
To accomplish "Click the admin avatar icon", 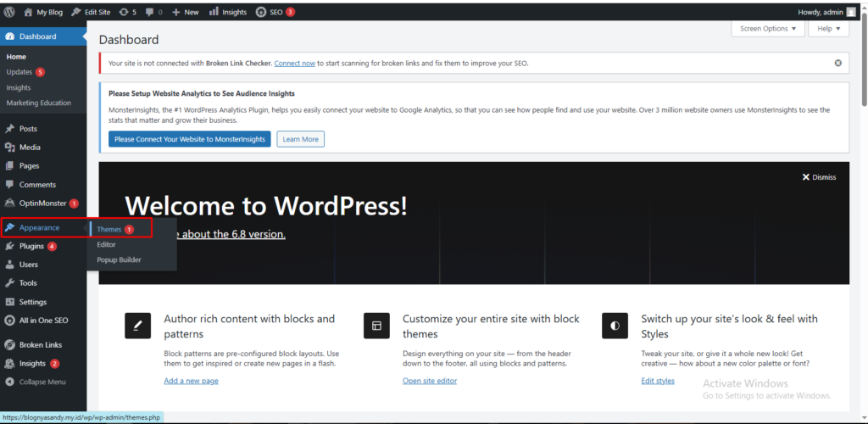I will [850, 12].
